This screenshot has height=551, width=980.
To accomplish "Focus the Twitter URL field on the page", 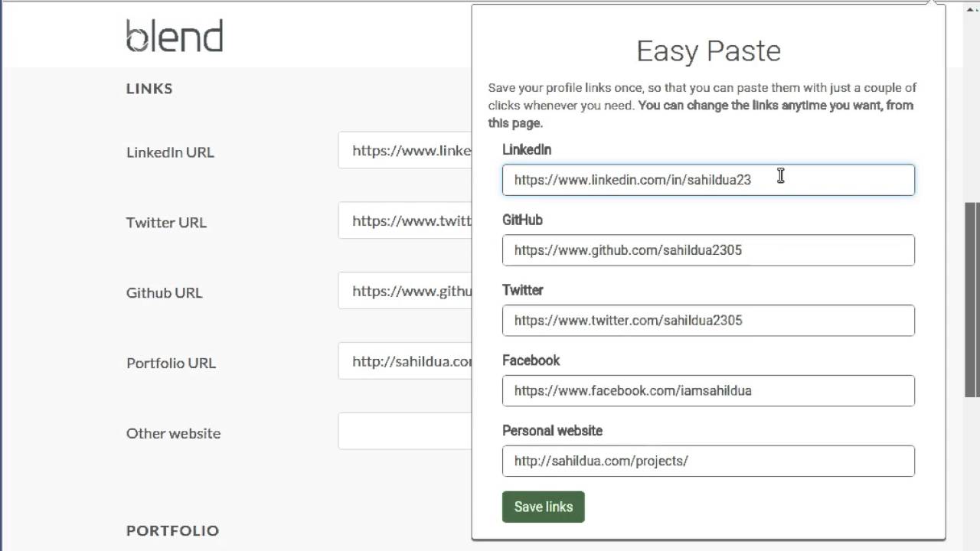I will click(405, 220).
